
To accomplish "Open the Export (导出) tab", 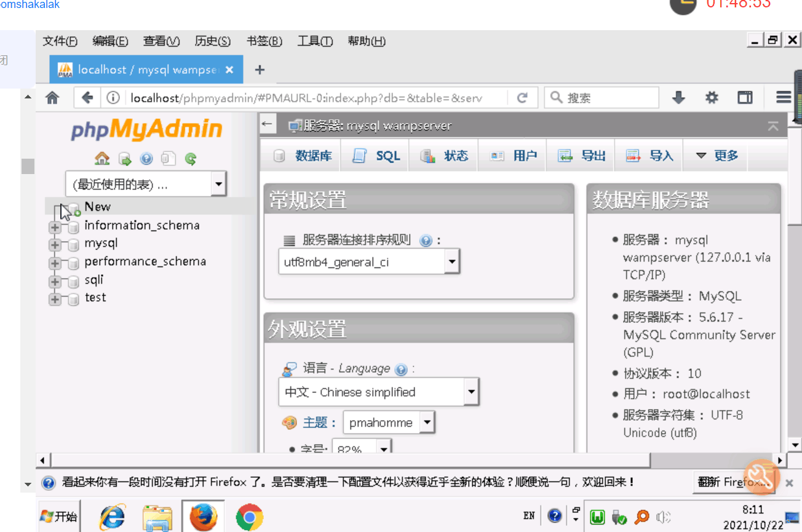I will click(x=581, y=156).
